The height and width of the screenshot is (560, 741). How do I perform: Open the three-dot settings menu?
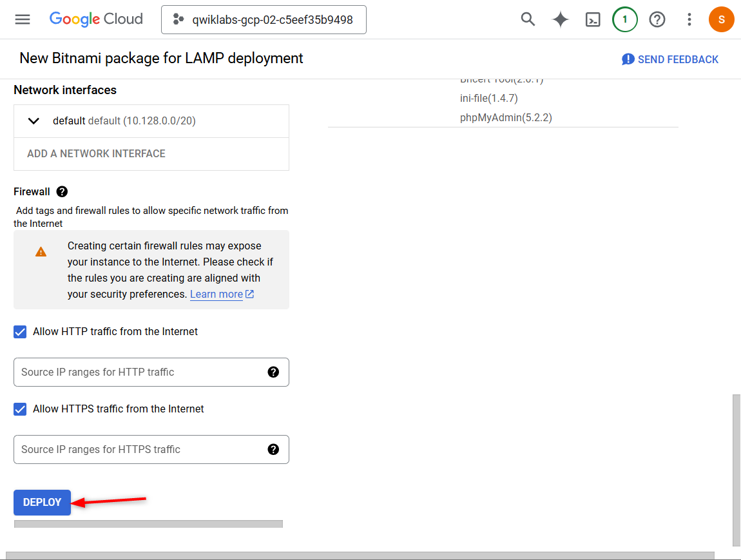point(689,19)
